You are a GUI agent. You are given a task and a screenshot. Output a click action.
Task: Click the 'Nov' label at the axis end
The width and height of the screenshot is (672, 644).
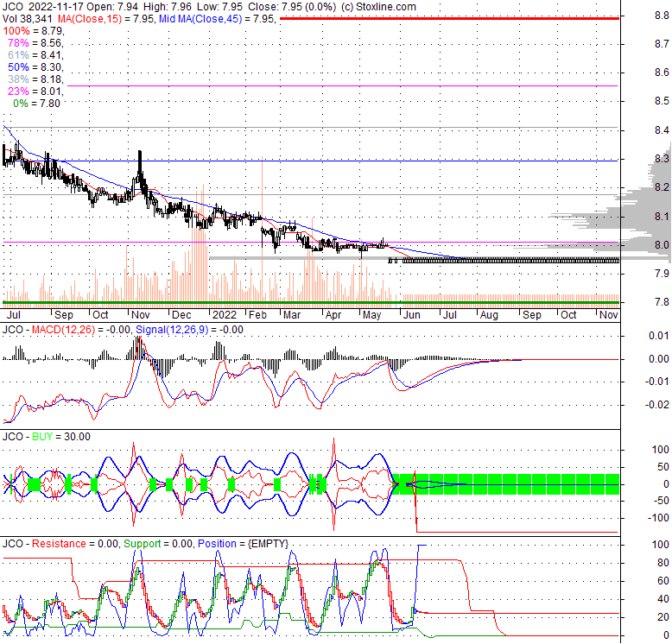coord(609,315)
